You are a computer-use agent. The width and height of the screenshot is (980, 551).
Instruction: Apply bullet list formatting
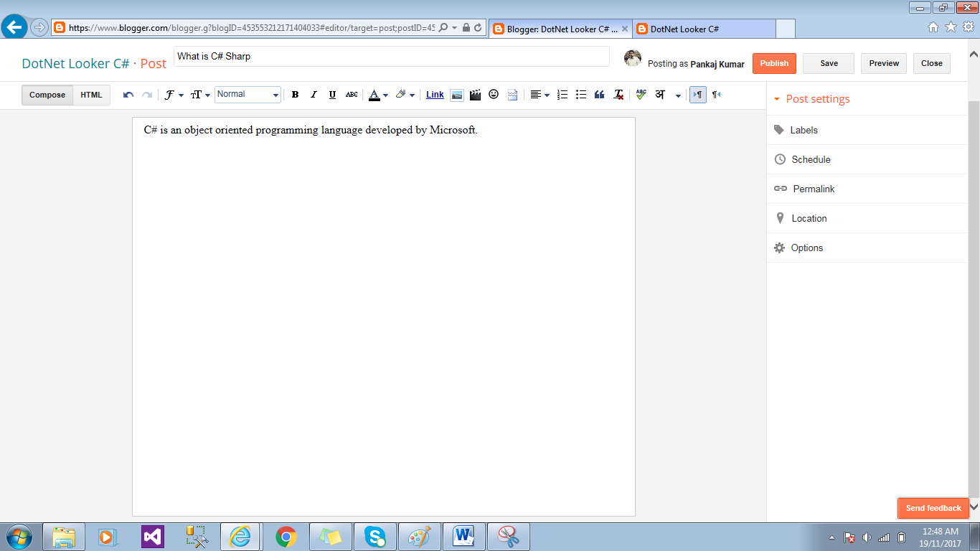pos(581,95)
